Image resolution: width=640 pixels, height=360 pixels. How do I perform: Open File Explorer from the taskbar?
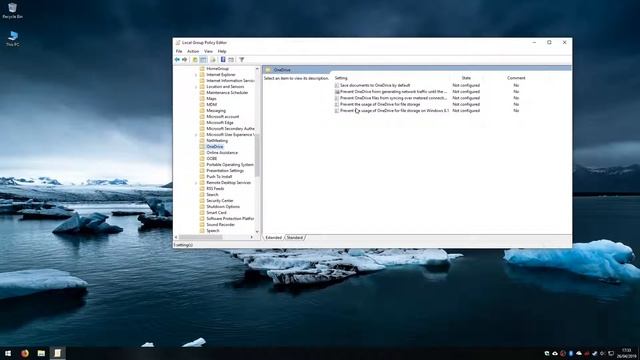tap(41, 353)
